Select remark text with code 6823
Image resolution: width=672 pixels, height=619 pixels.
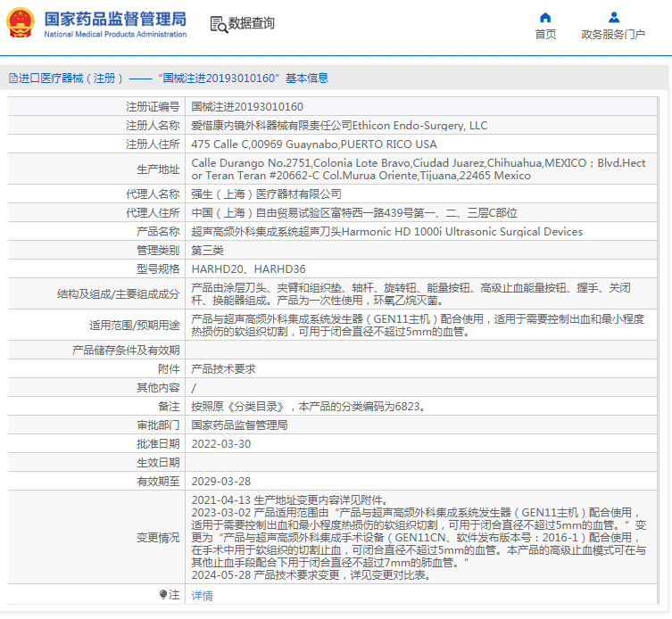(308, 406)
